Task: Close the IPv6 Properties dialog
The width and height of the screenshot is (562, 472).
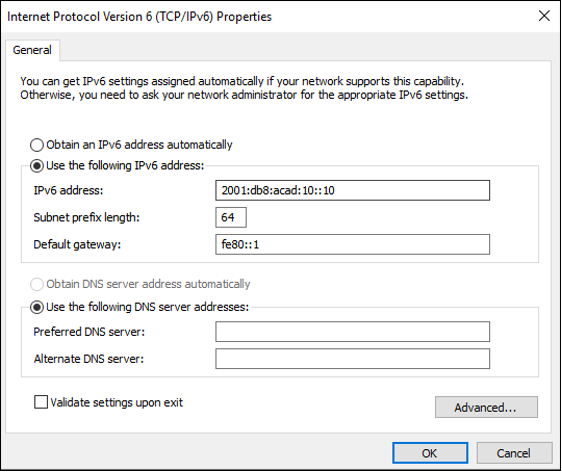Action: (x=544, y=16)
